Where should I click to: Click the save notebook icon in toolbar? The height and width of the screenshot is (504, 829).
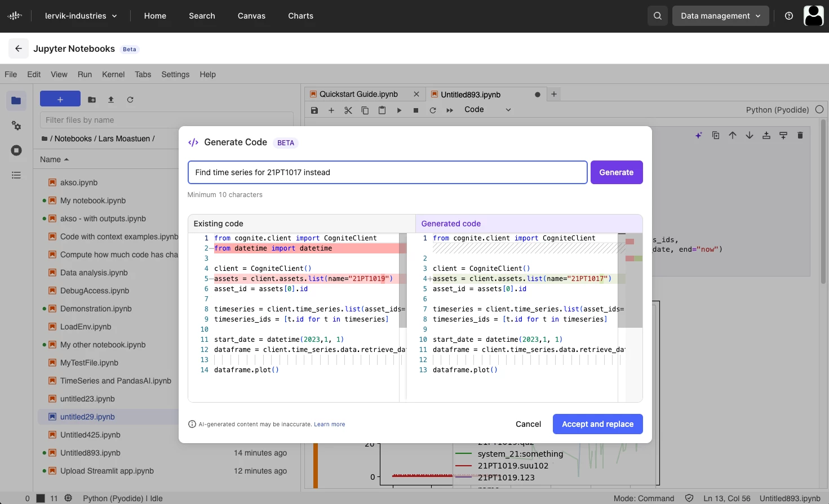tap(314, 110)
